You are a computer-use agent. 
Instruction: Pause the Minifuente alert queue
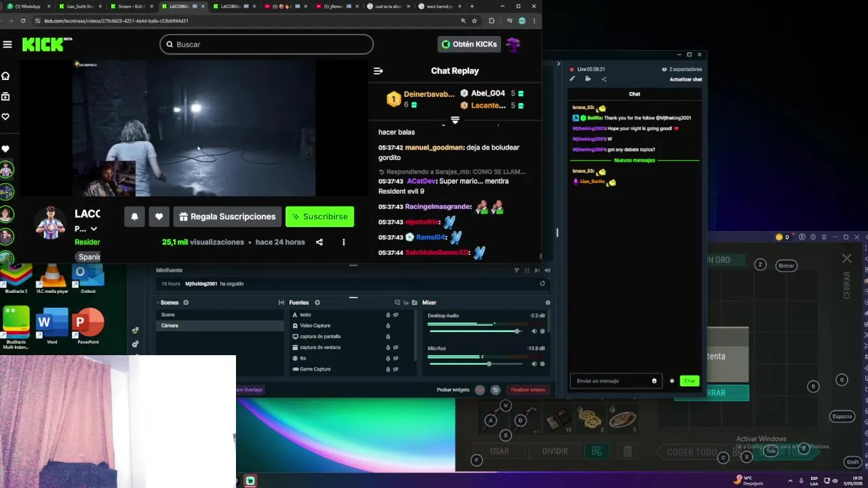click(527, 270)
